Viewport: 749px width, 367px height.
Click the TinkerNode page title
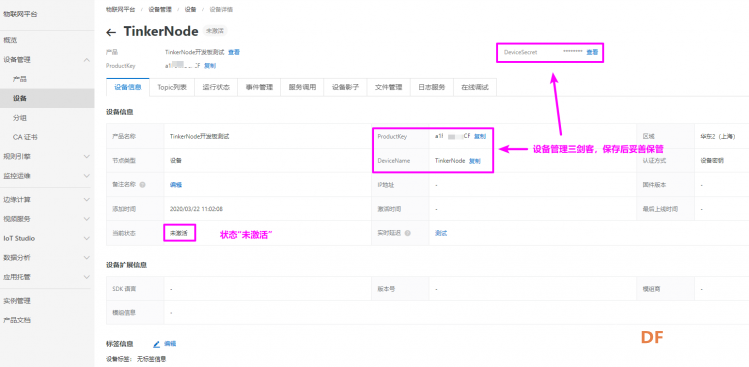(x=161, y=31)
